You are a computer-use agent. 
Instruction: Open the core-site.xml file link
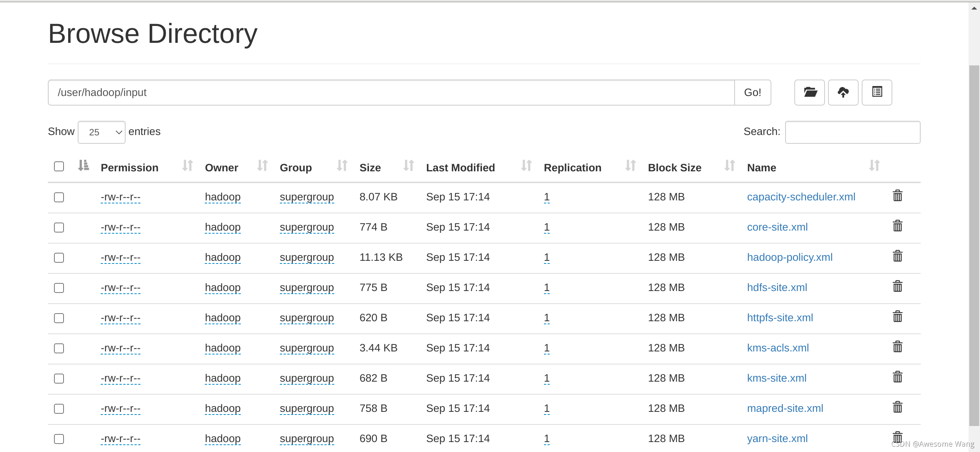point(777,227)
